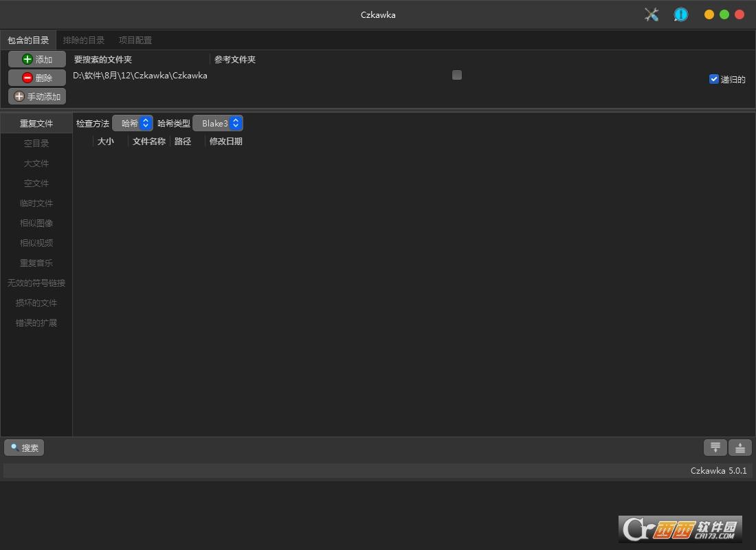Start scan with the 搜索 button
The image size is (756, 550).
(x=24, y=448)
